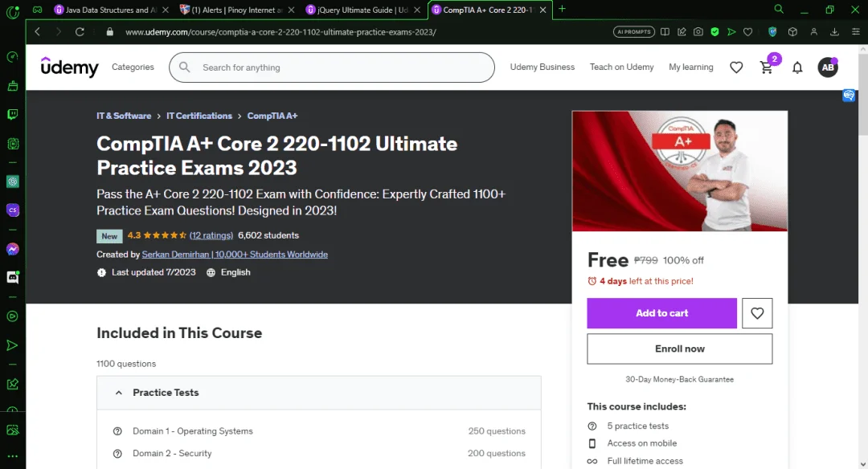Image resolution: width=868 pixels, height=469 pixels.
Task: Add course to wishlist heart button
Action: [x=757, y=313]
